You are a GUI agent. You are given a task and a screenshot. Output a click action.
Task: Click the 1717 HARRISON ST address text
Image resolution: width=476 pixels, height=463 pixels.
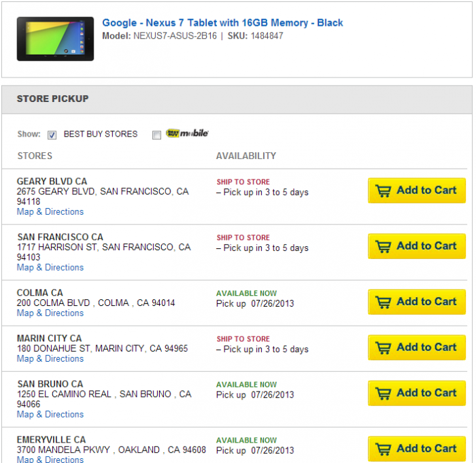(x=103, y=252)
